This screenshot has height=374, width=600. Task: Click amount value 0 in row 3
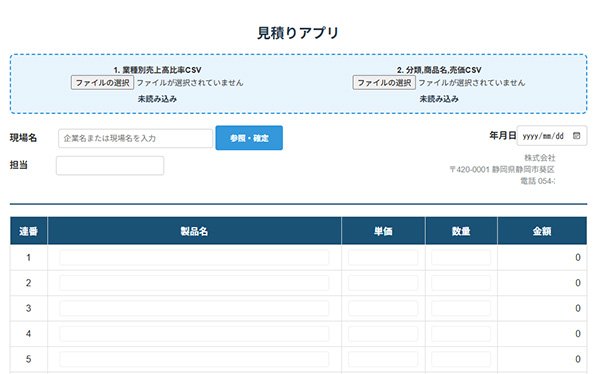point(578,308)
